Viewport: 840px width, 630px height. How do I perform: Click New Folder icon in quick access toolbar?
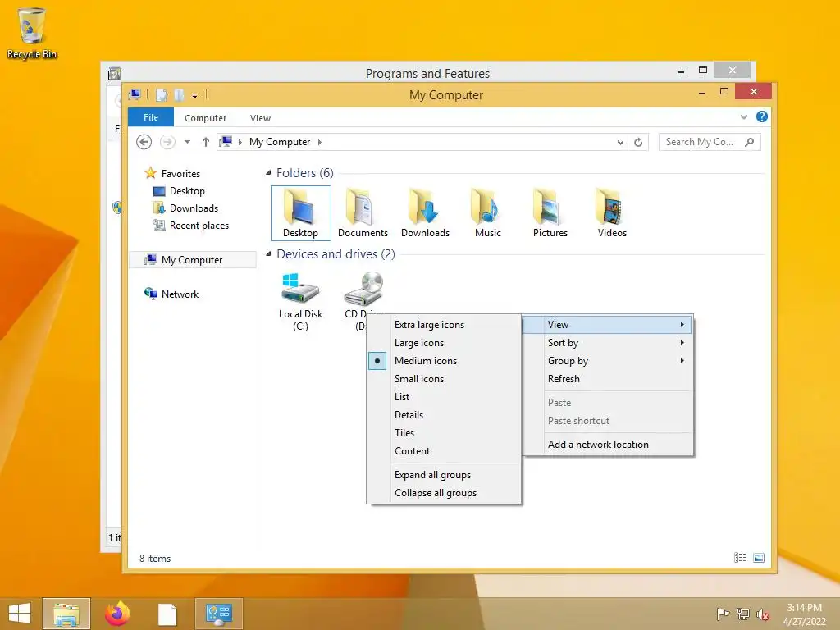tap(179, 95)
